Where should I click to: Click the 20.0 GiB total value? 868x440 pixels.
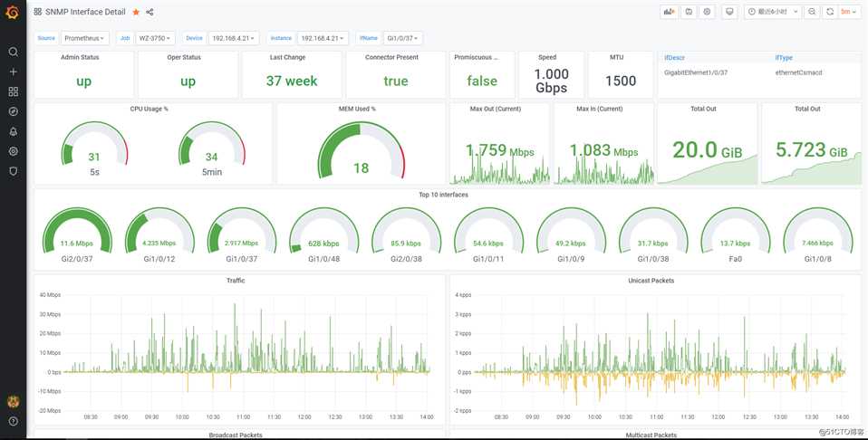tap(707, 150)
